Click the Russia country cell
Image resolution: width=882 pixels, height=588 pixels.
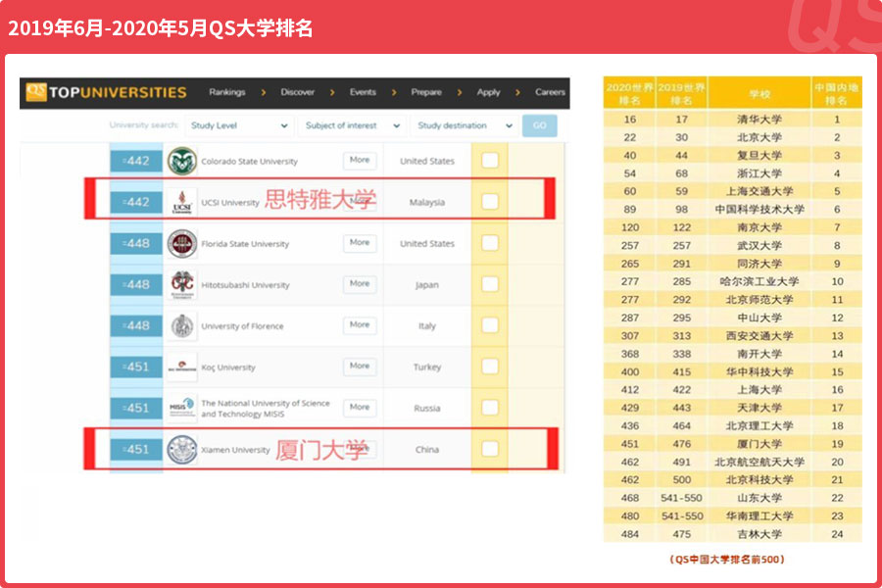pos(427,409)
